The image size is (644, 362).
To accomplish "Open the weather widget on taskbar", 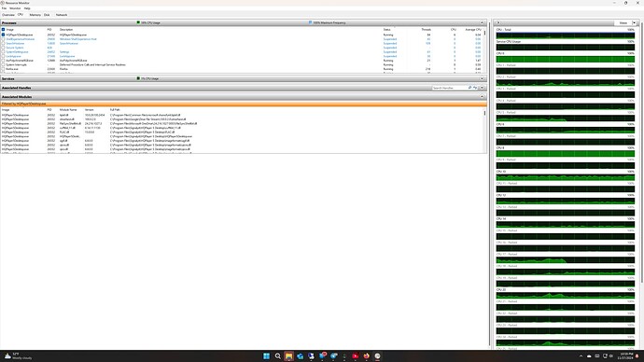I will [17, 355].
